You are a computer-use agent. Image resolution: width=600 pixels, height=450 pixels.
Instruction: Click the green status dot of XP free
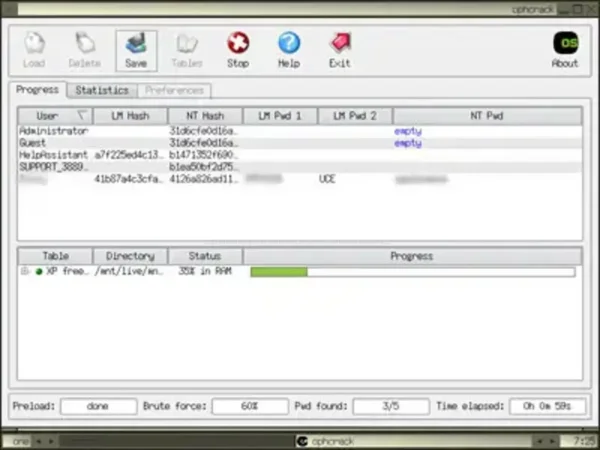pos(39,271)
